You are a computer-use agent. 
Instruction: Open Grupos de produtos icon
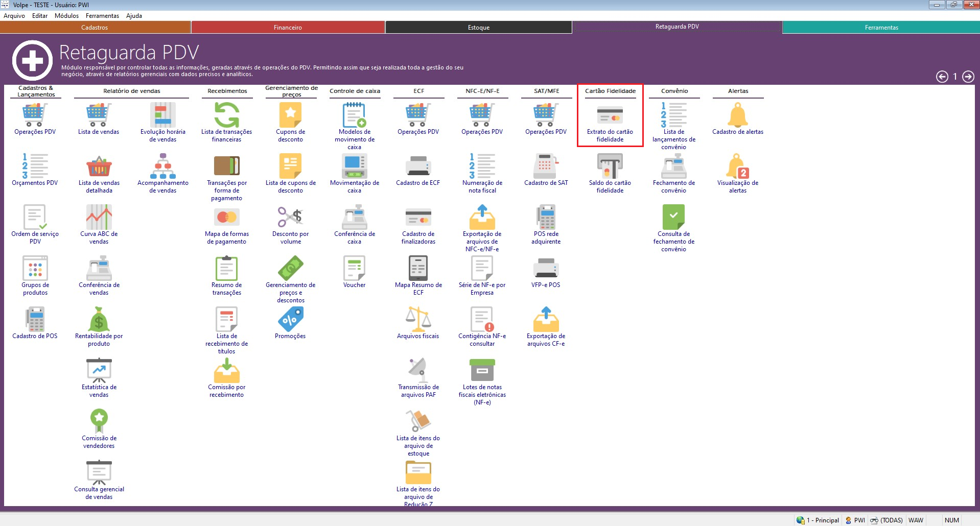35,269
